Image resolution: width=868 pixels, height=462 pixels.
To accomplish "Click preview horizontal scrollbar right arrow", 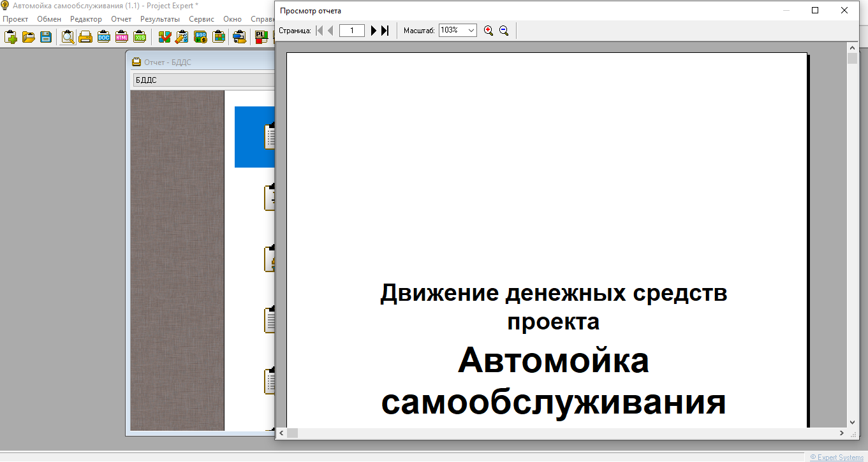I will coord(842,433).
